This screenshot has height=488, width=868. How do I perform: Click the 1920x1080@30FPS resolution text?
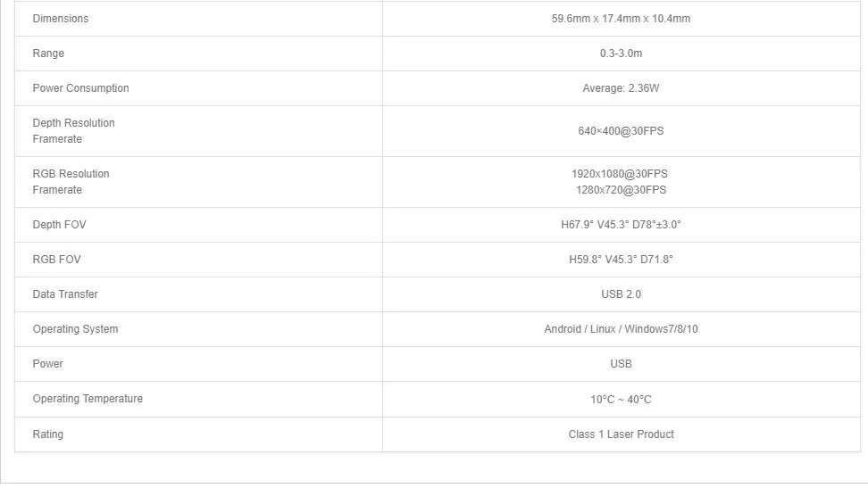point(620,174)
